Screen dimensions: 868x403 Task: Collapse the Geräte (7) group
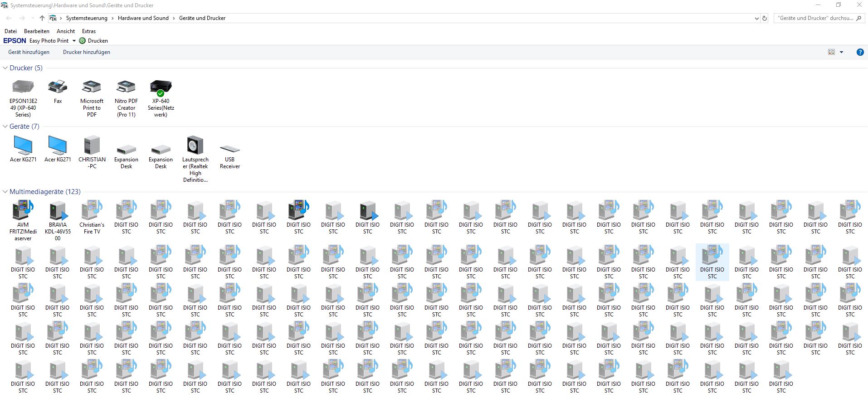[5, 126]
